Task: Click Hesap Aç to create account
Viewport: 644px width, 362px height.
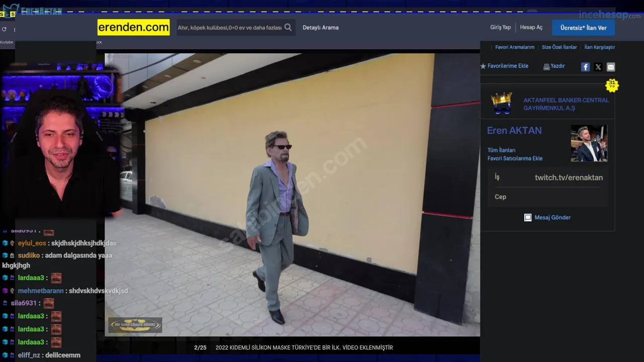Action: [x=531, y=27]
